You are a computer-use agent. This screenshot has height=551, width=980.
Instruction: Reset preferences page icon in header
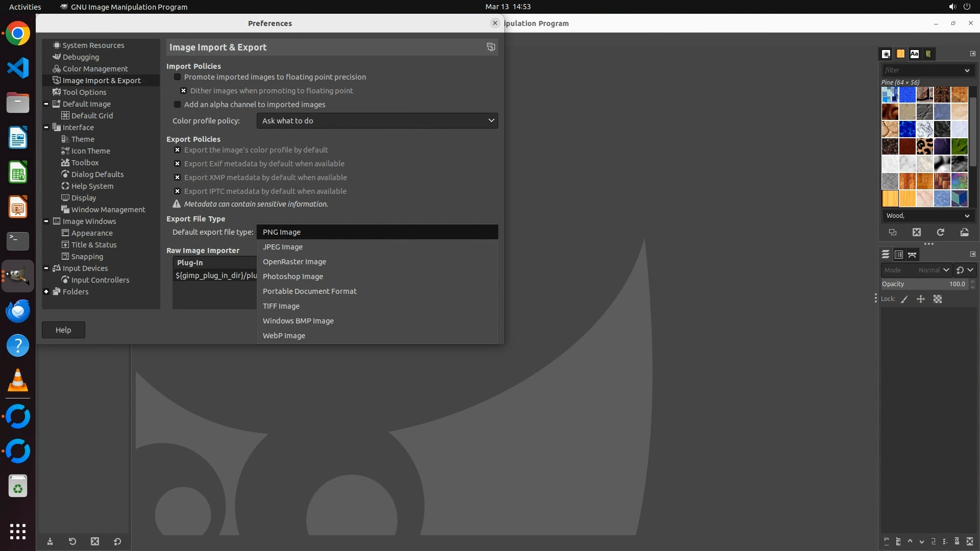[491, 47]
